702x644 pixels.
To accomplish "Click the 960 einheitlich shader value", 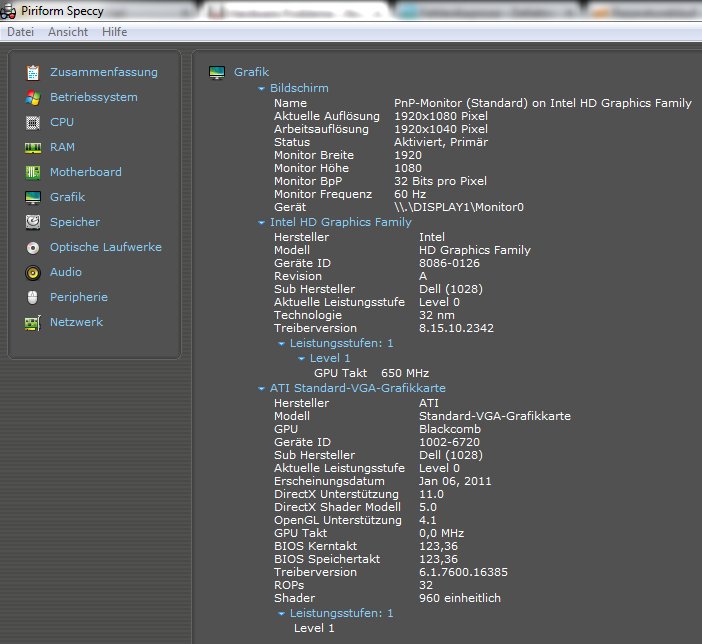I will 460,598.
